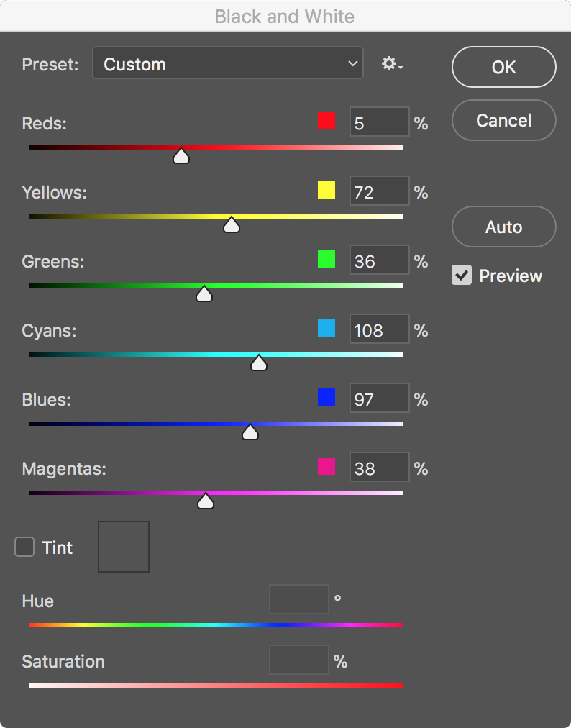Screen dimensions: 571x728
Task: Cancel the Black and White dialog
Action: [503, 120]
